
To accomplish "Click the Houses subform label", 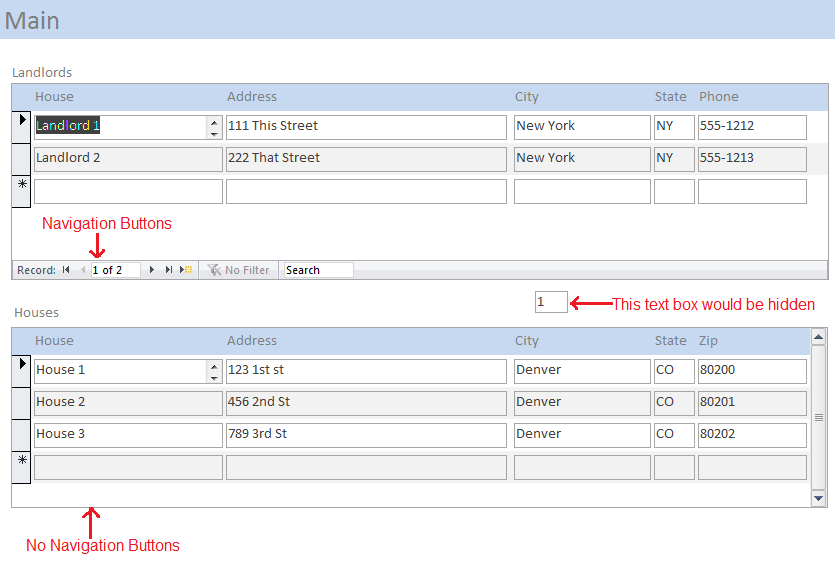I will tap(36, 313).
